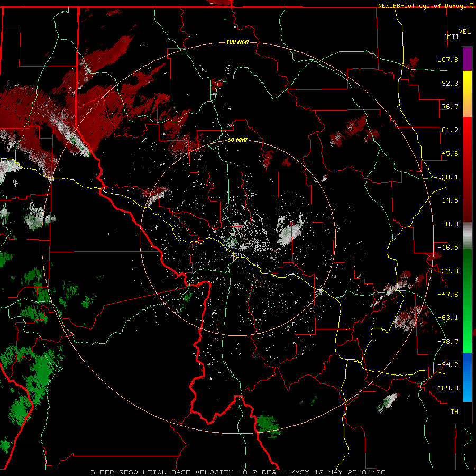Pick the bright red segment of the color bar
The image size is (476, 476).
pyautogui.click(x=467, y=170)
